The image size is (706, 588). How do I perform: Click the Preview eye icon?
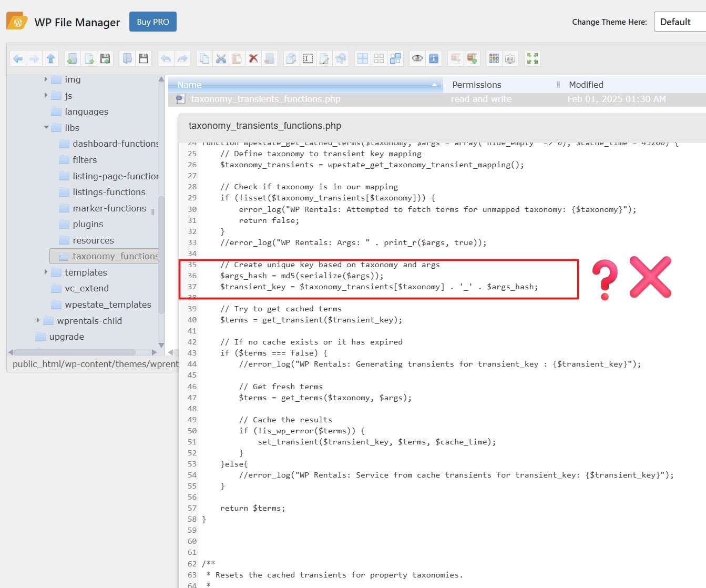pyautogui.click(x=417, y=58)
